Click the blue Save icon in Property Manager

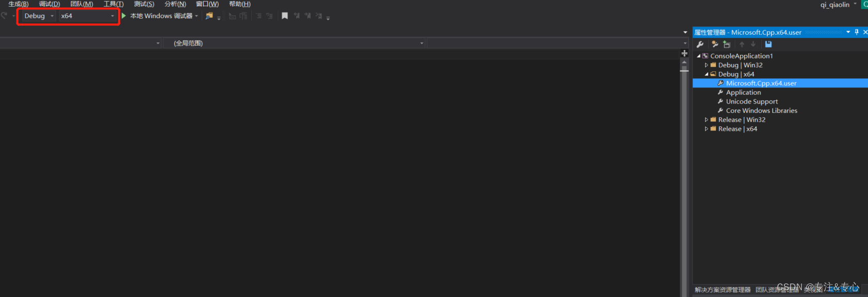click(x=768, y=44)
